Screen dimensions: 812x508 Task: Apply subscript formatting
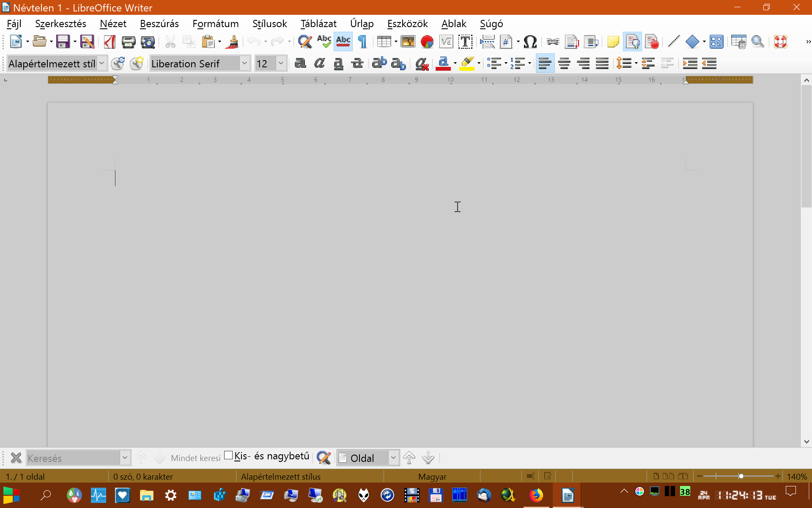[x=398, y=63]
